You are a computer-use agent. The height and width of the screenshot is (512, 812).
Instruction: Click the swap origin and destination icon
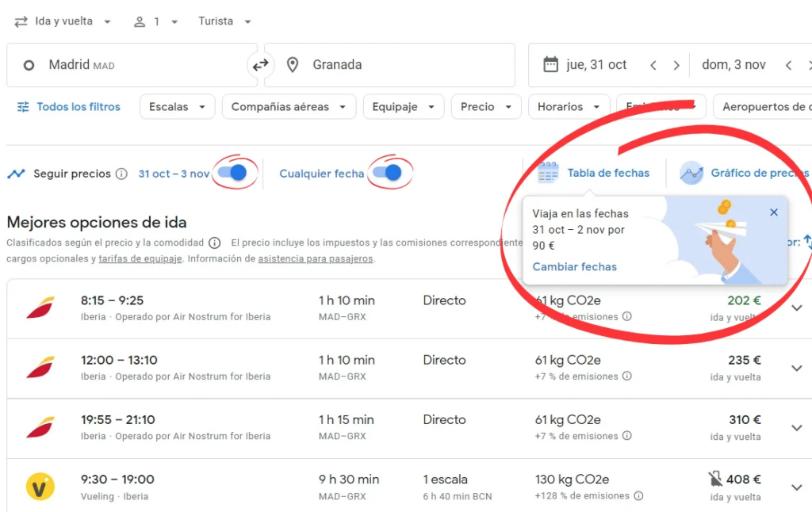point(260,65)
